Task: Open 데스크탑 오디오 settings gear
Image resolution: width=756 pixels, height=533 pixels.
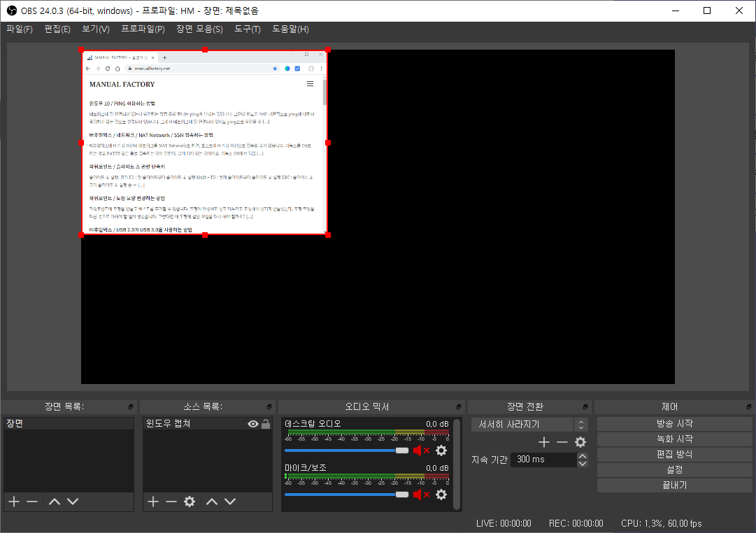Action: 441,450
